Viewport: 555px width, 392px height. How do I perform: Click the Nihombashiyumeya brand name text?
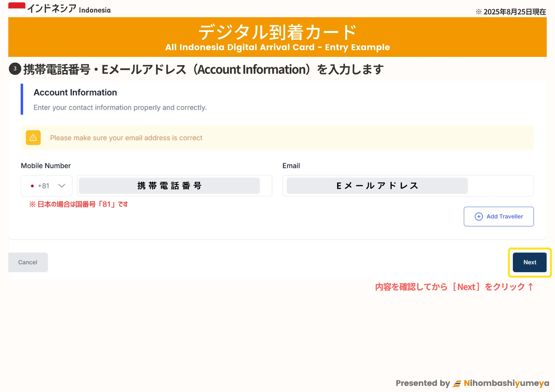tap(506, 383)
